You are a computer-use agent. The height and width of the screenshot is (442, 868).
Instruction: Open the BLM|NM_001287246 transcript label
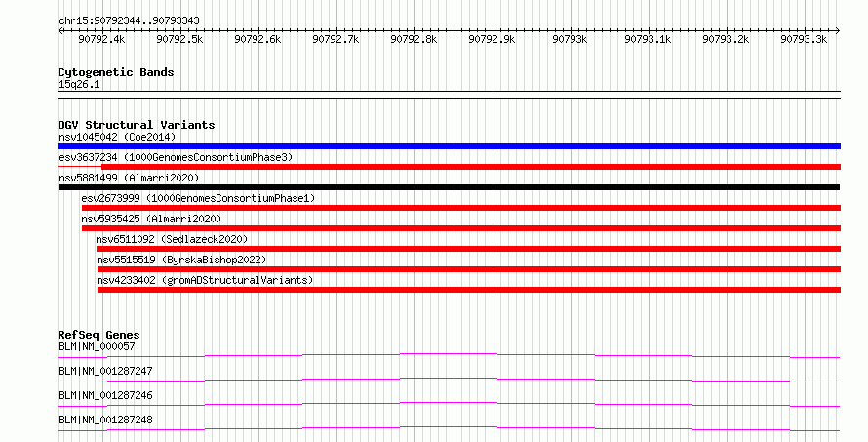(105, 395)
